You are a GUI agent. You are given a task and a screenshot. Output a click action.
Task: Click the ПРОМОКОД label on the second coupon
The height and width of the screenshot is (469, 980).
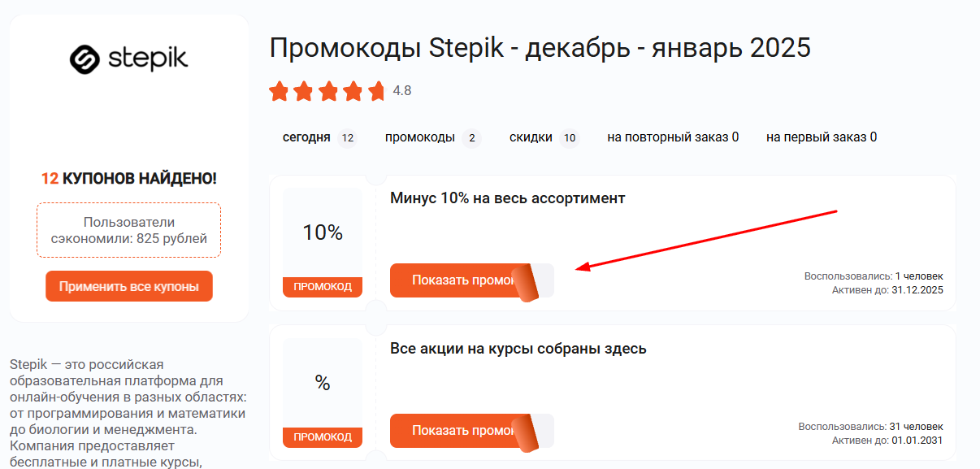(323, 437)
